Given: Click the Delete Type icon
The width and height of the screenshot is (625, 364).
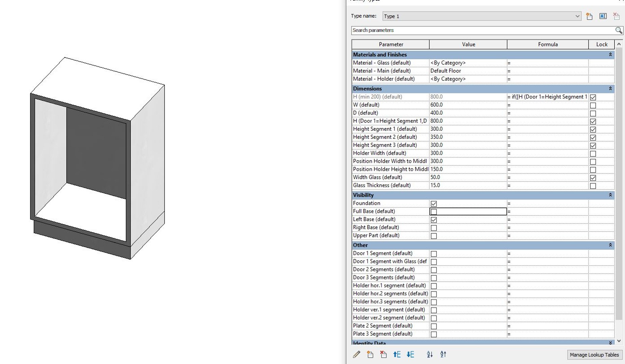Looking at the screenshot, I should point(616,16).
